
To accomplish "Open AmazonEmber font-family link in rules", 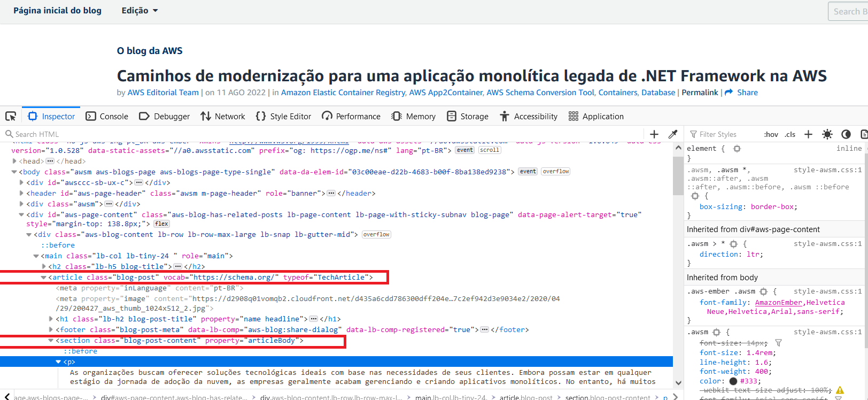I will (778, 303).
